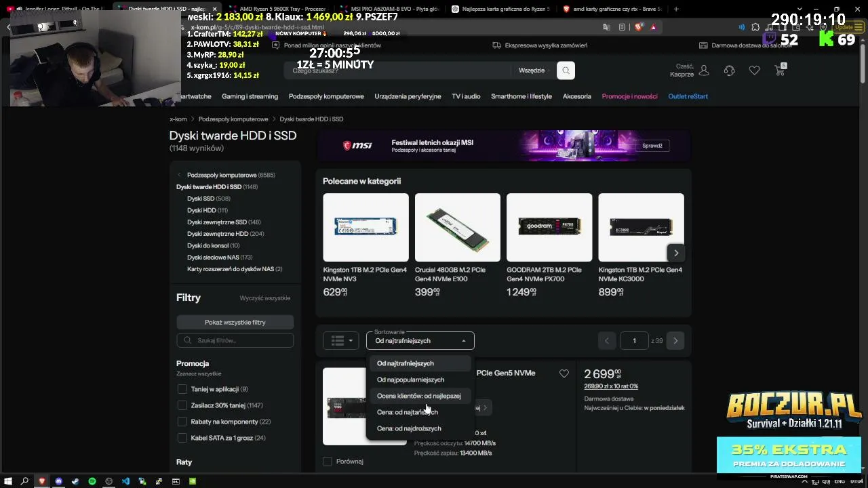The width and height of the screenshot is (868, 488).
Task: Click 'Podzespoły komputerowe' breadcrumb
Action: pos(233,119)
